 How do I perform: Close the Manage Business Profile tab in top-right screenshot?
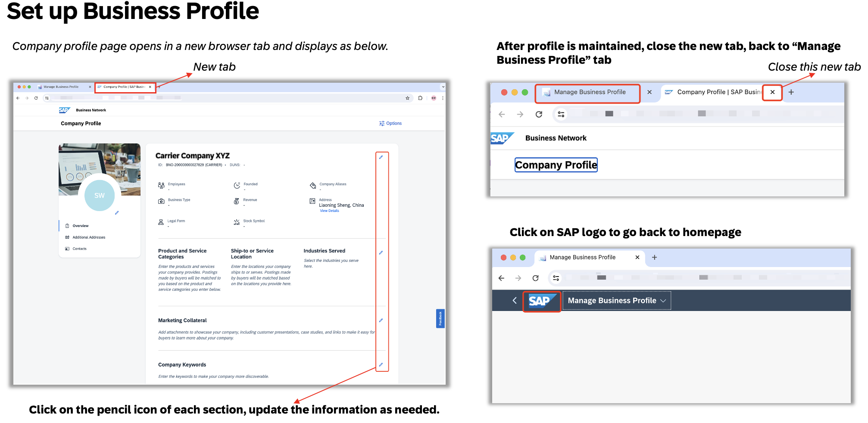tap(649, 92)
